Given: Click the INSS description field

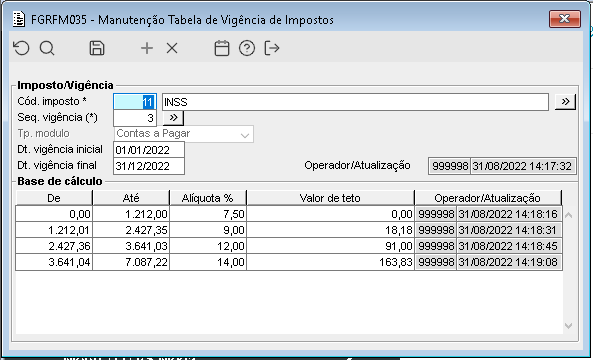Looking at the screenshot, I should pyautogui.click(x=355, y=102).
